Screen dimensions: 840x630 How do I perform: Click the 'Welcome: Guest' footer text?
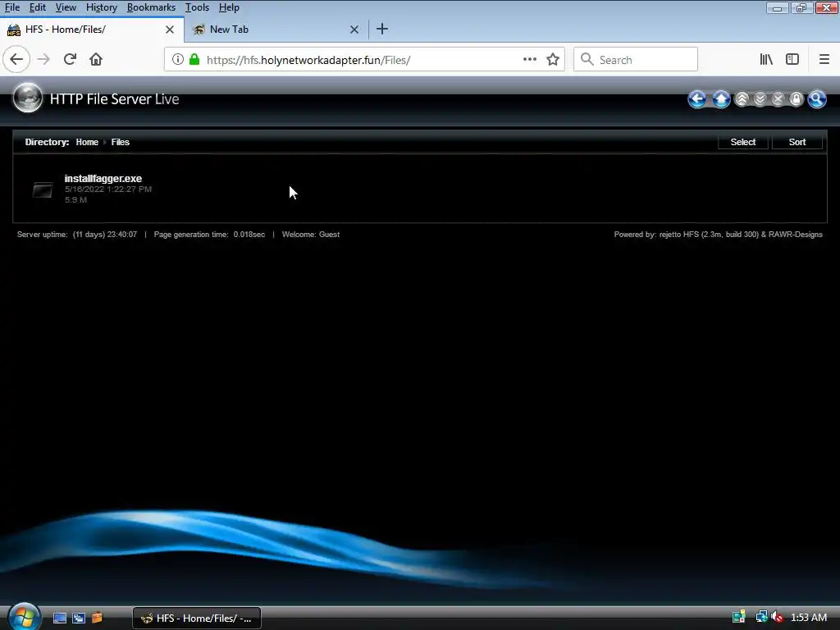click(311, 234)
